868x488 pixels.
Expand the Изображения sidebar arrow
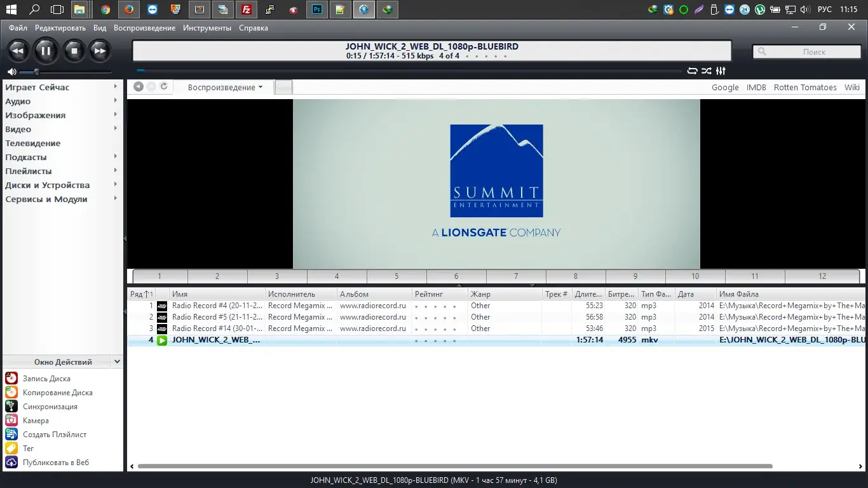[x=116, y=115]
